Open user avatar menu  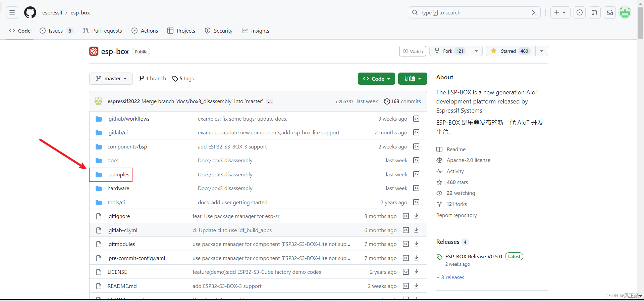(625, 12)
